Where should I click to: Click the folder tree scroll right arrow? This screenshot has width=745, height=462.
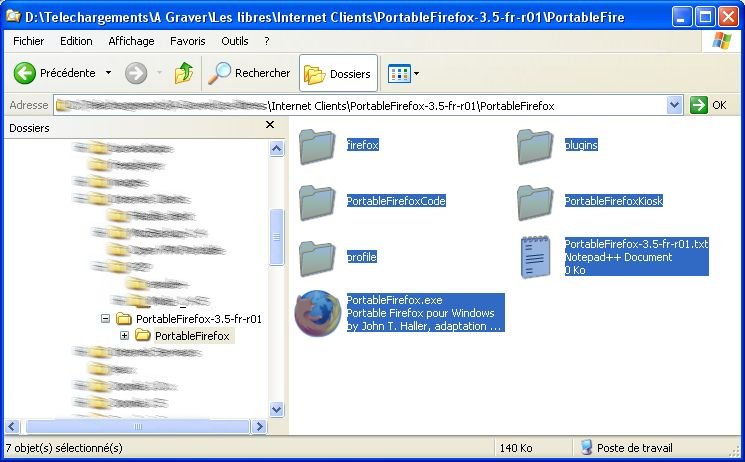click(259, 426)
